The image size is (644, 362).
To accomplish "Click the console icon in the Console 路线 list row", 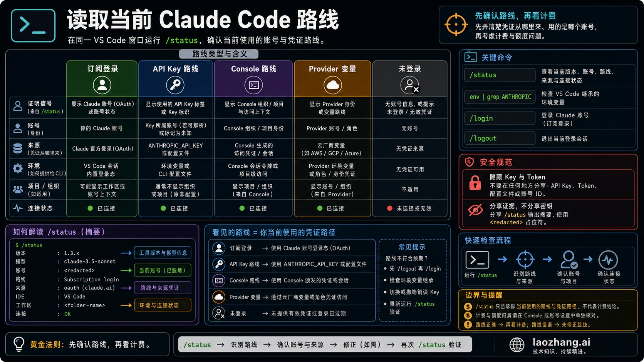I will 219,280.
